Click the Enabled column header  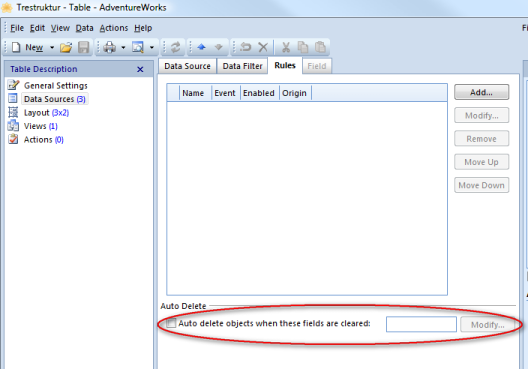click(259, 93)
